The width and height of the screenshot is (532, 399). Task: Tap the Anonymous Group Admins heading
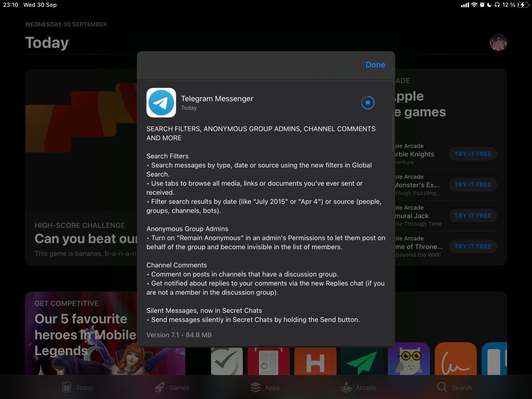(x=187, y=229)
